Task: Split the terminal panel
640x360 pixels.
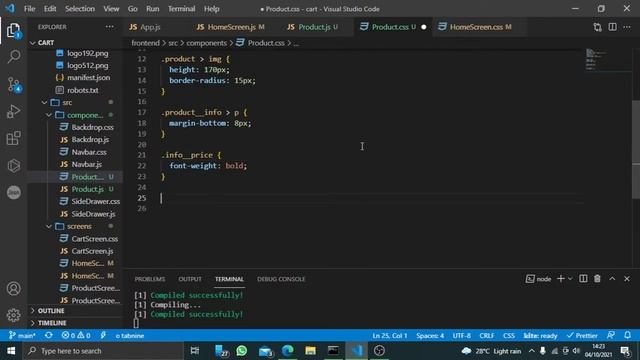Action: [x=583, y=279]
